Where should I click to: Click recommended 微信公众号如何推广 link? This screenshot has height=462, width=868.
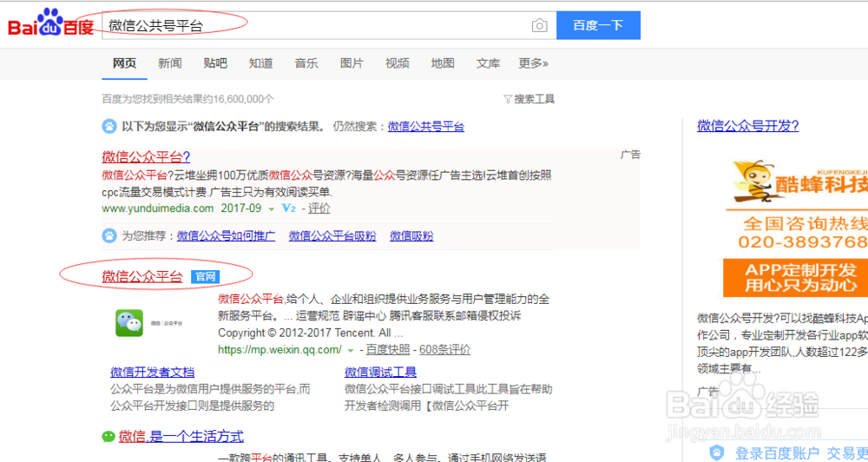(x=226, y=236)
